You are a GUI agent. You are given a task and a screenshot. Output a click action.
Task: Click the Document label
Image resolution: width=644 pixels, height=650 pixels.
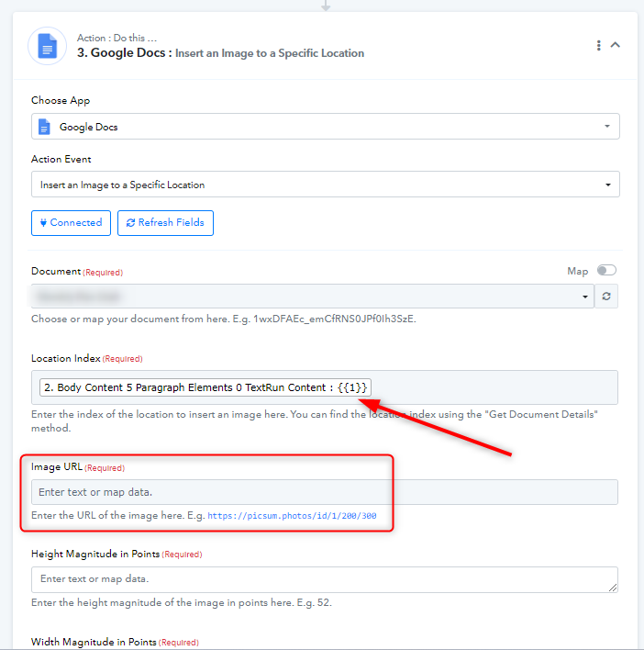pos(56,272)
